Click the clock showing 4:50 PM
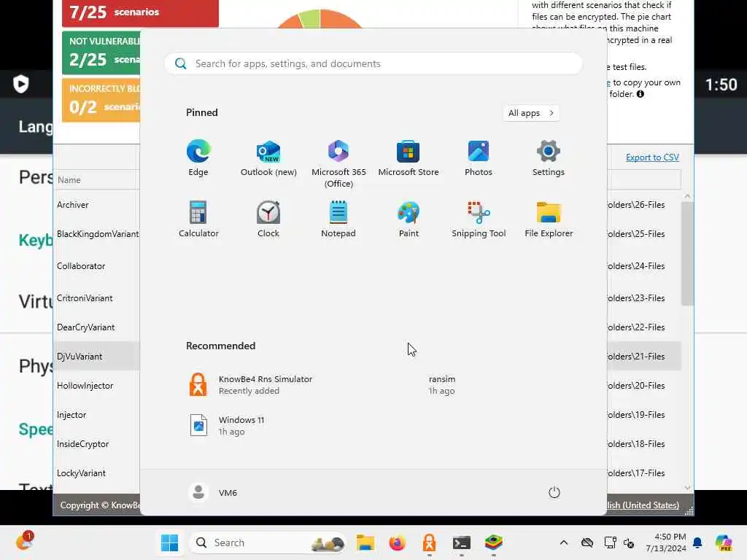The width and height of the screenshot is (747, 560). pos(666,542)
